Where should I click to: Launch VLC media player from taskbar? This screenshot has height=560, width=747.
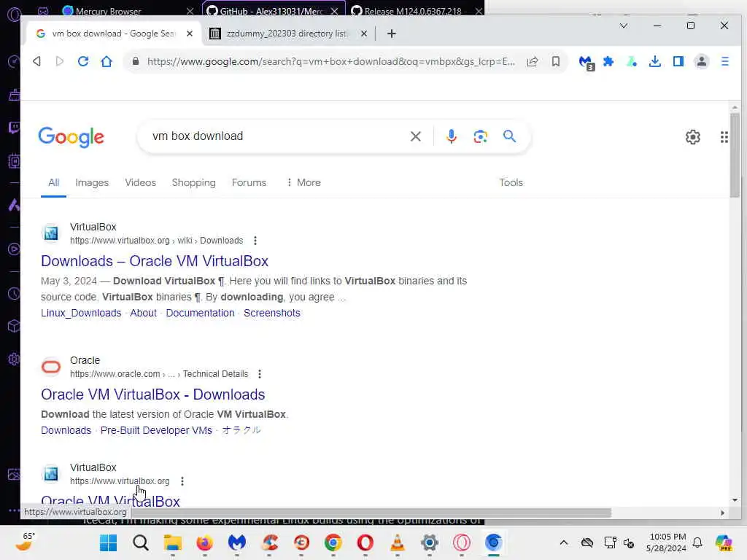tap(398, 542)
